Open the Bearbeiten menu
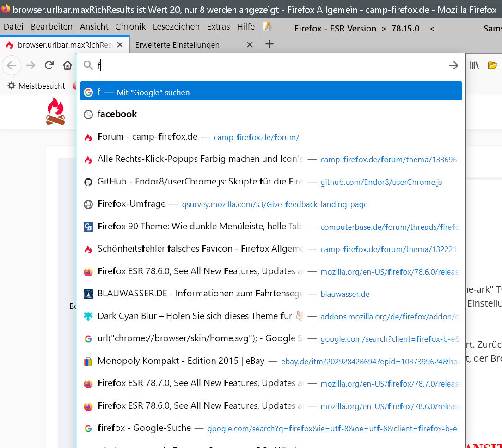502x448 pixels. (x=52, y=27)
